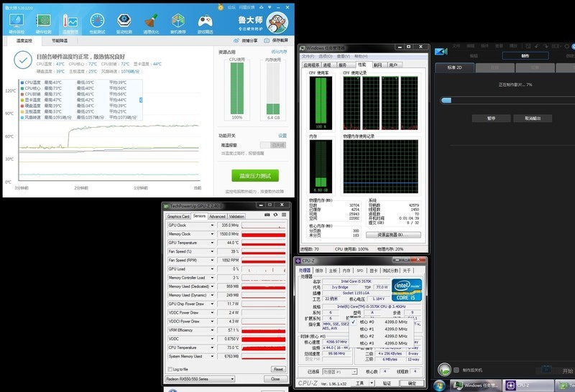The width and height of the screenshot is (575, 392).
Task: Check the Log to file checkbox in GPU-Z
Action: [170, 369]
